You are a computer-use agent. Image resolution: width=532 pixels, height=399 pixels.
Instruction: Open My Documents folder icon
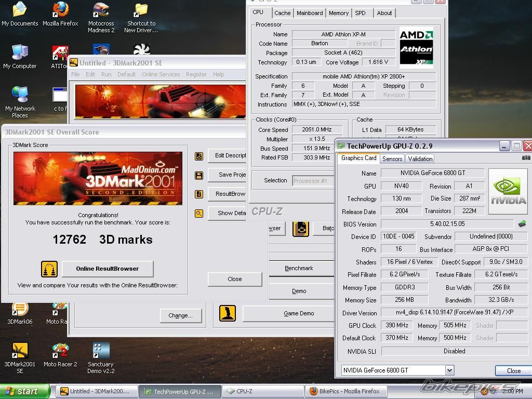click(20, 10)
